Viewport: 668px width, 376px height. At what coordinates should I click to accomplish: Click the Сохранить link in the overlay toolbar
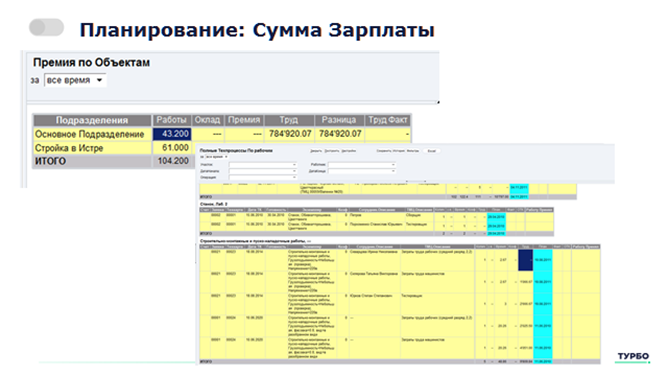(x=384, y=151)
